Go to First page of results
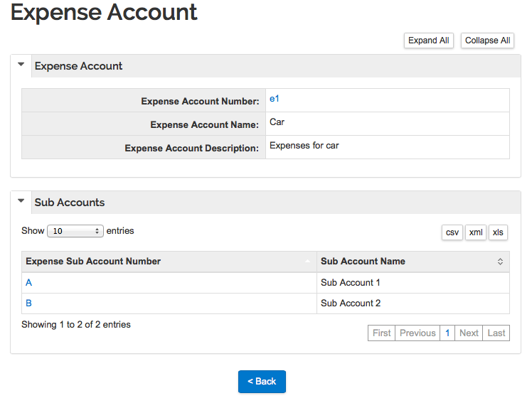 click(381, 333)
